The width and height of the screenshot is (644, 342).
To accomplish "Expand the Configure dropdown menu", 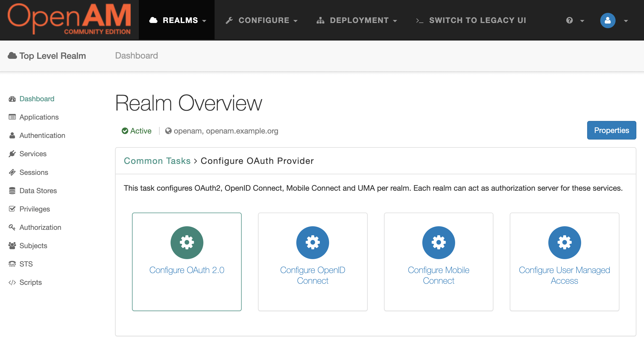I will point(261,20).
